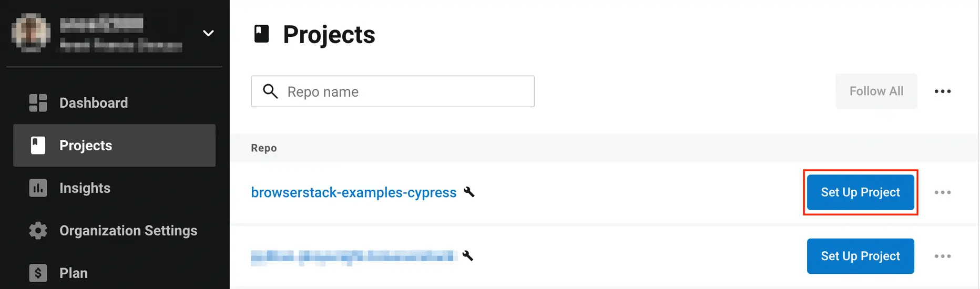Open more options for browserstack-examples-cypress row
Viewport: 980px width, 289px height.
(x=942, y=192)
